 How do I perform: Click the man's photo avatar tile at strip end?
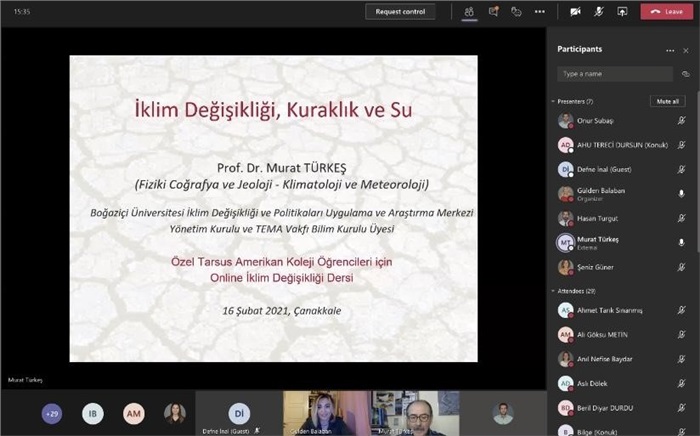[503, 413]
